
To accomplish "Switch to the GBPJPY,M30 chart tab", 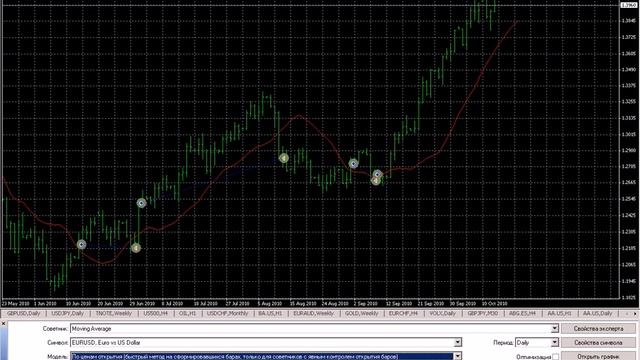I will 482,313.
